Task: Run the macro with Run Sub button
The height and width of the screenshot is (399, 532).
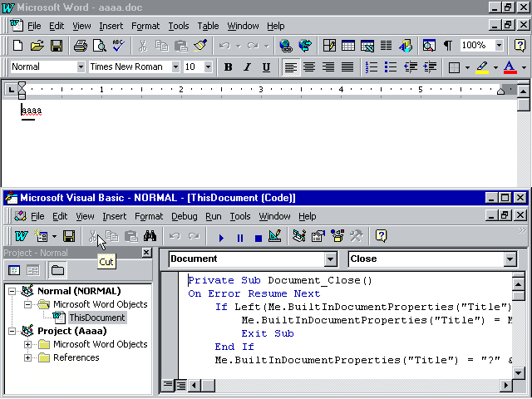Action: point(221,238)
